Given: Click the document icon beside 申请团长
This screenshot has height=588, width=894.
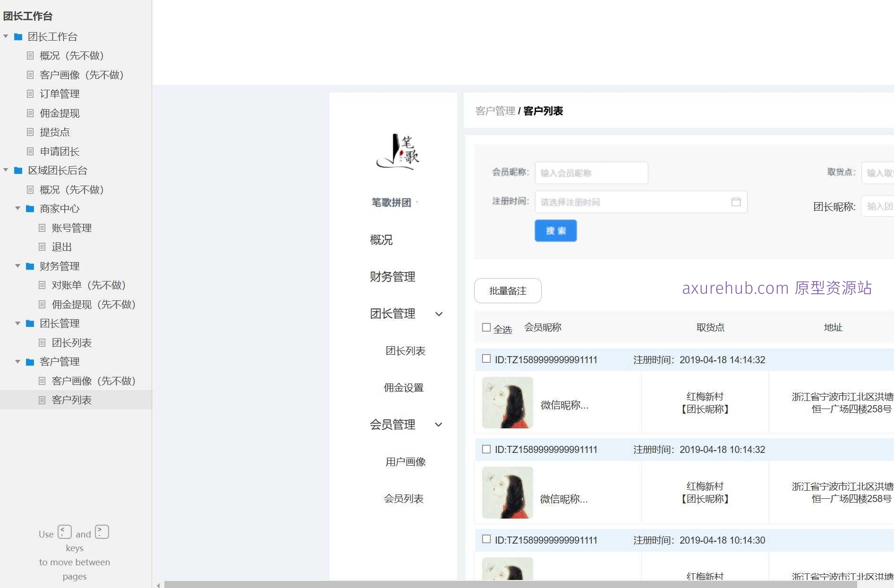Looking at the screenshot, I should (30, 152).
